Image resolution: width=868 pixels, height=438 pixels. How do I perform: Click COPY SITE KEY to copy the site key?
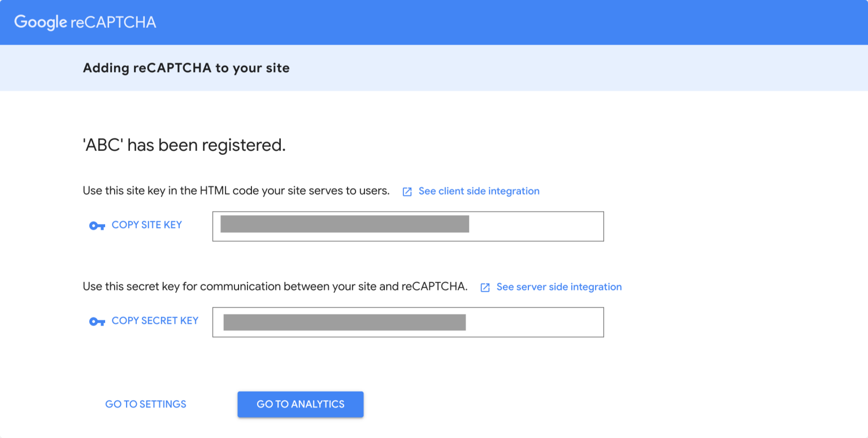click(146, 224)
